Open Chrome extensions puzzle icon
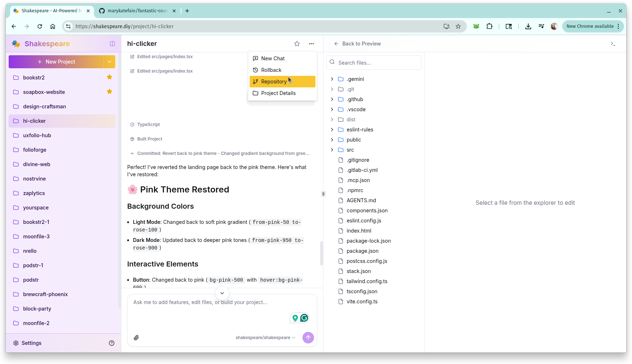 [489, 26]
